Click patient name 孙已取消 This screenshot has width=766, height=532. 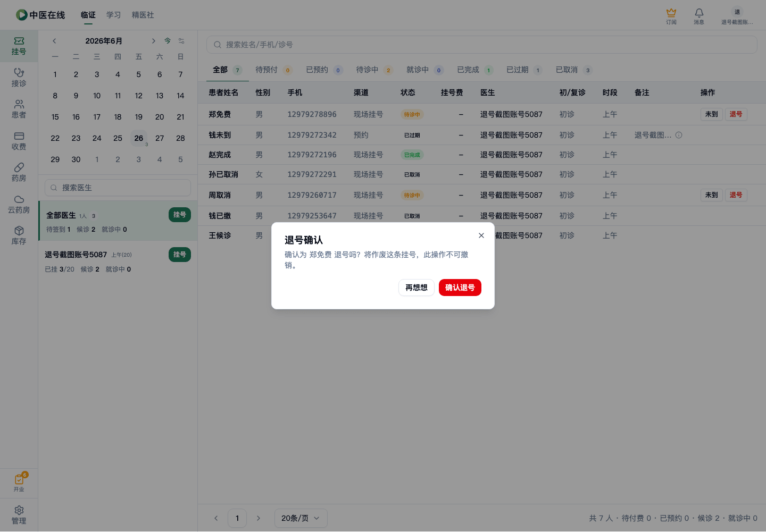223,174
